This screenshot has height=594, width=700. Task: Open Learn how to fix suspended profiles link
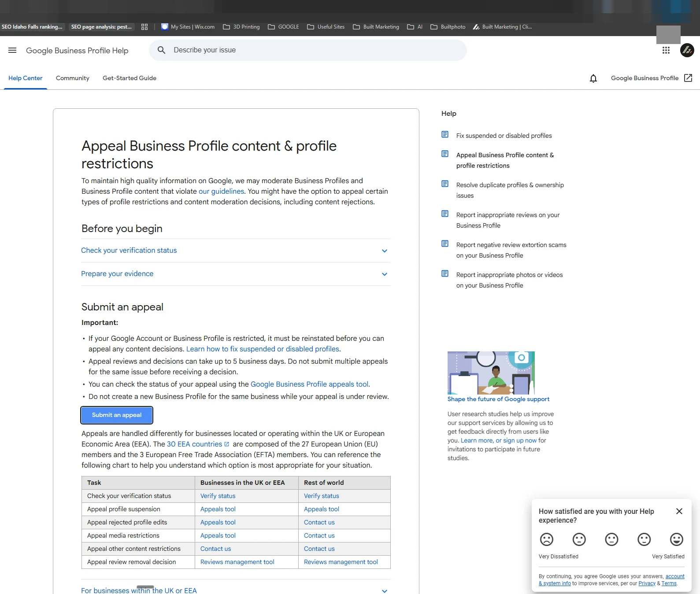tap(263, 349)
